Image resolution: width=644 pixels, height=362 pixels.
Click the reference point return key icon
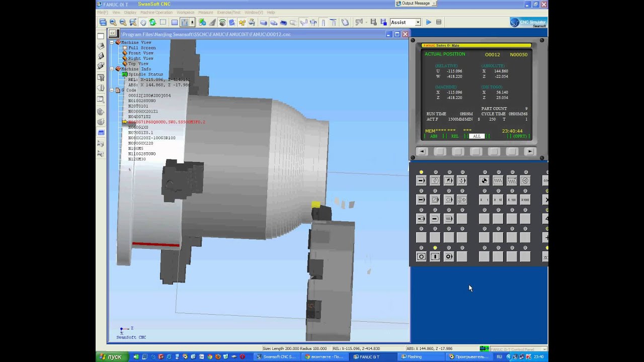tap(484, 180)
